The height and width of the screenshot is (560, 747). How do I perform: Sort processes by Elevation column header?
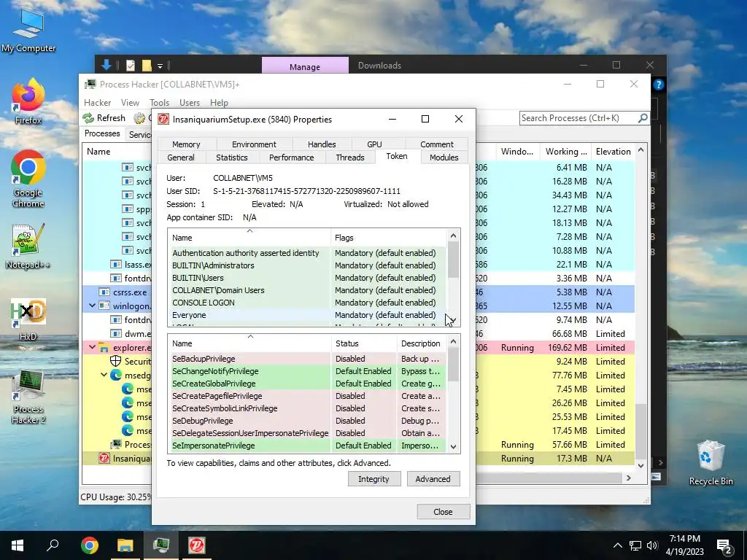[x=613, y=152]
